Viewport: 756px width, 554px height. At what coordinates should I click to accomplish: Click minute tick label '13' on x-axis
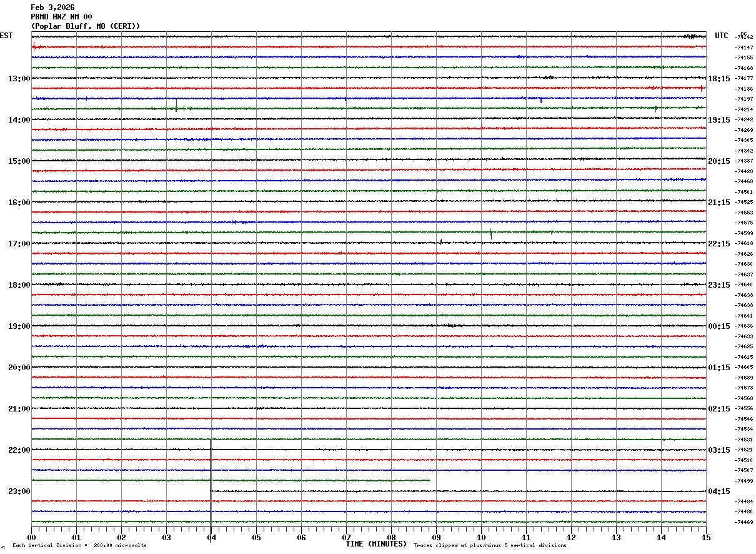(616, 537)
